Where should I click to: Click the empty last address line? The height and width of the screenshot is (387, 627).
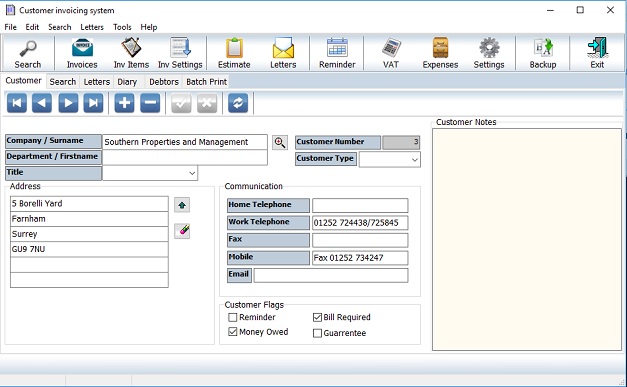coord(89,280)
